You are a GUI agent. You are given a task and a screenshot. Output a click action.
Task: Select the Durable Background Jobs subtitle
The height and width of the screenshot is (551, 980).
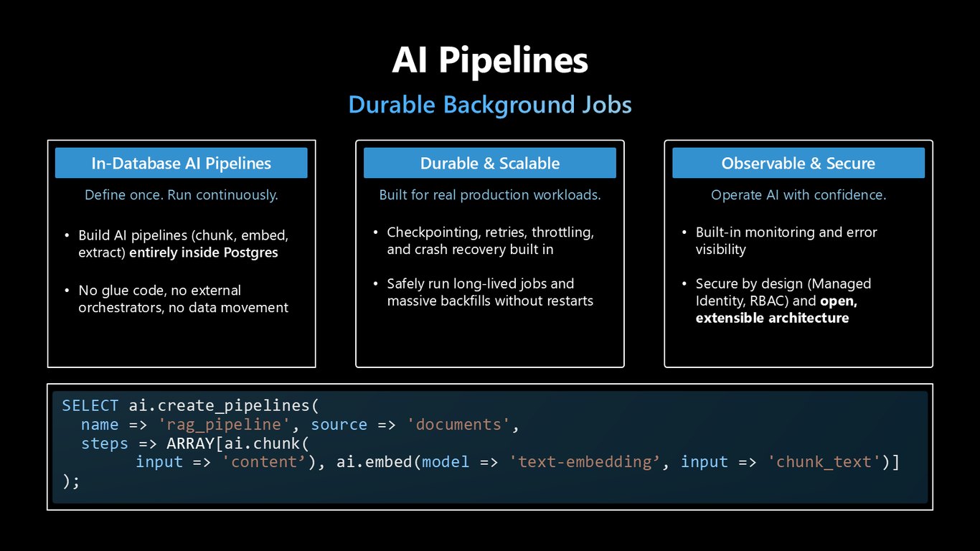(490, 105)
